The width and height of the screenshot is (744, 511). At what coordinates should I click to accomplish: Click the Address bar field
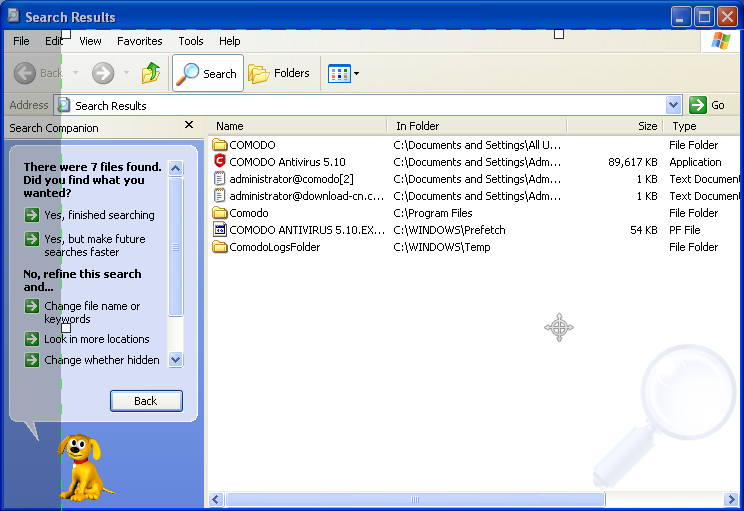368,105
